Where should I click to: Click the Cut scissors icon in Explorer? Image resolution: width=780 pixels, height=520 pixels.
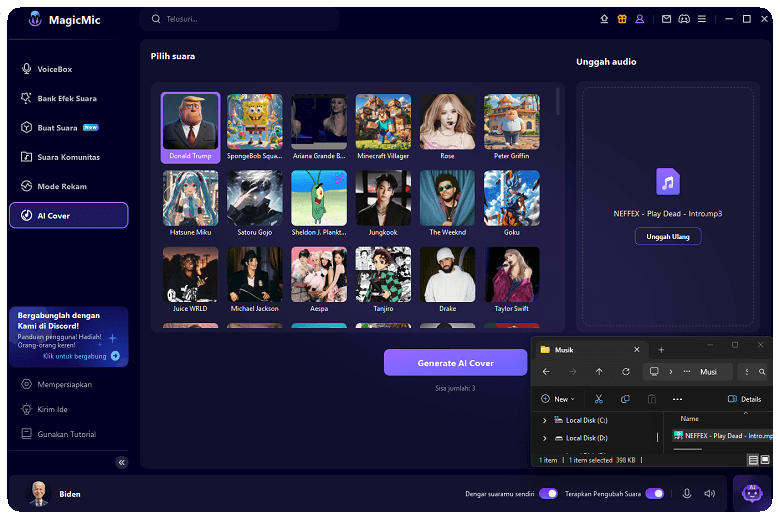598,399
